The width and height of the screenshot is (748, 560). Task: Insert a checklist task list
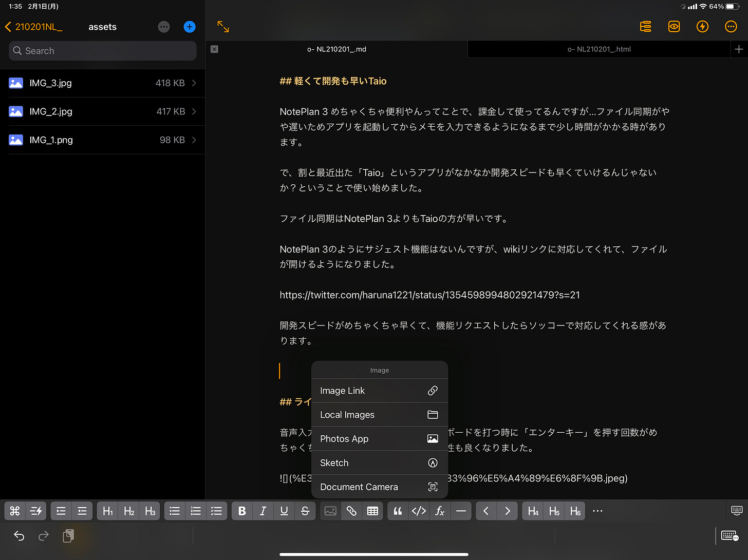click(x=217, y=511)
